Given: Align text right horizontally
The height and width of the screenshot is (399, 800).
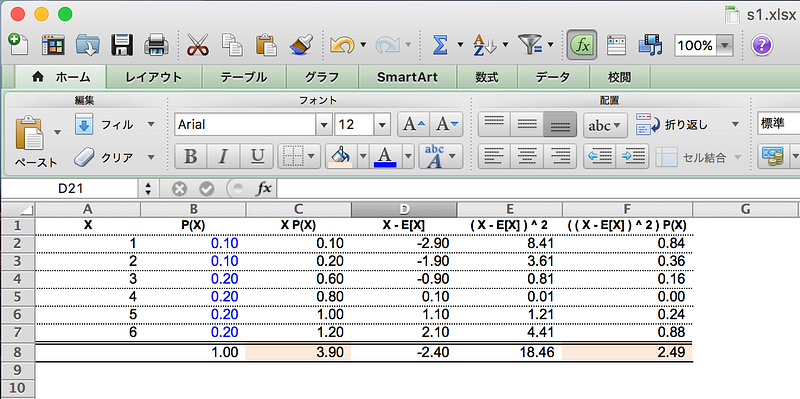Looking at the screenshot, I should [560, 157].
